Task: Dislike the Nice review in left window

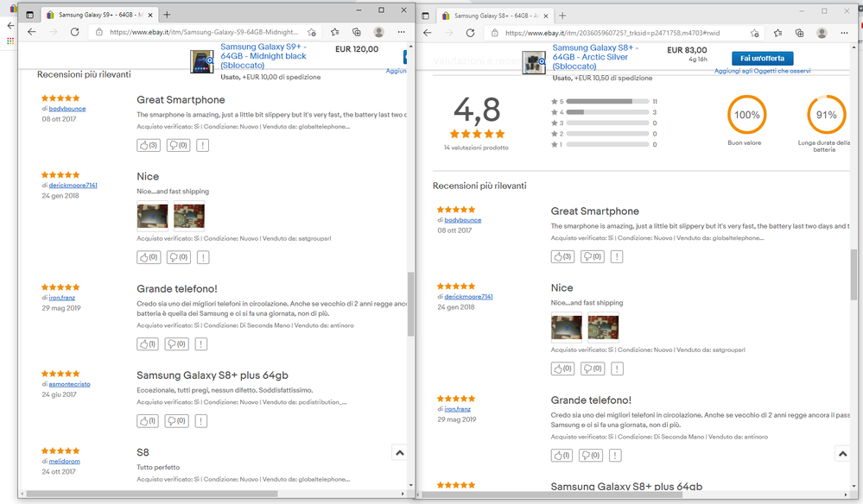Action: 178,257
